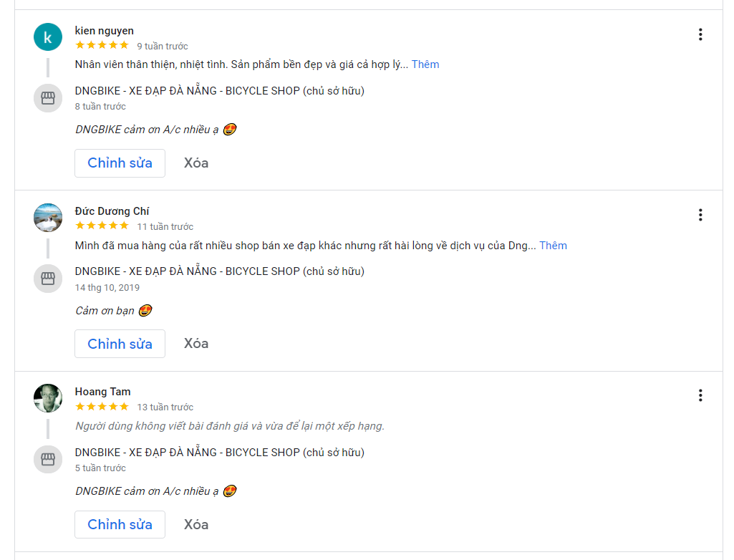The image size is (734, 560).
Task: Open Đức Dương Chí's reviewer name link
Action: (x=112, y=211)
